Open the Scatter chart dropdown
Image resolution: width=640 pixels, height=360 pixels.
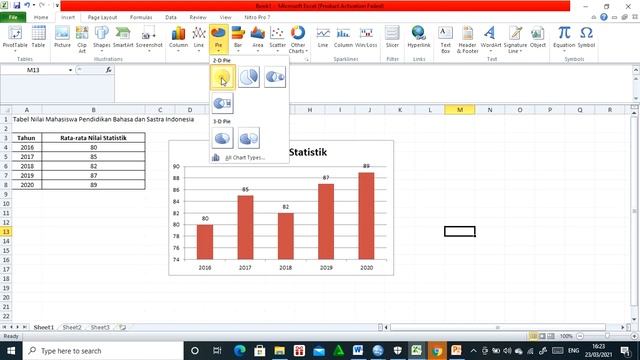coord(278,39)
